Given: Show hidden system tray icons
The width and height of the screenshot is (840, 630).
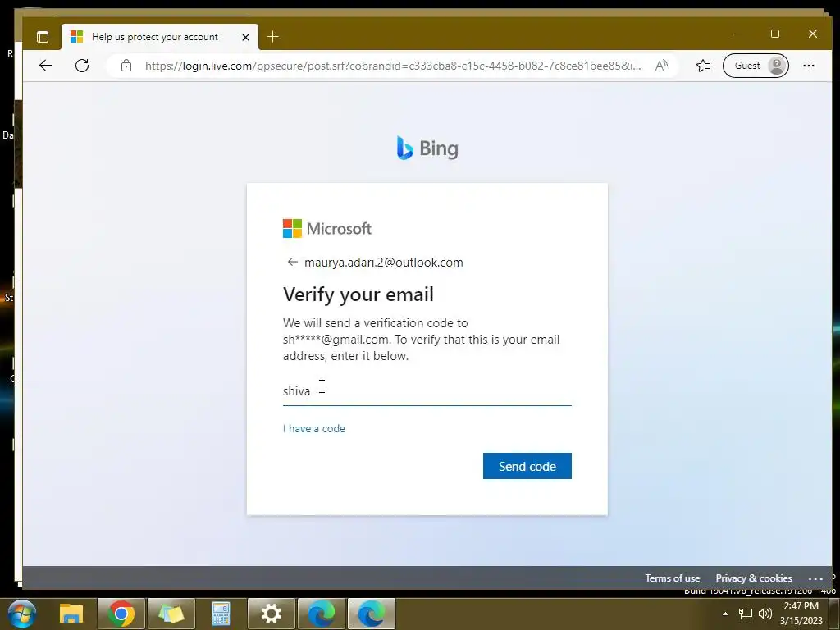Looking at the screenshot, I should tap(725, 614).
